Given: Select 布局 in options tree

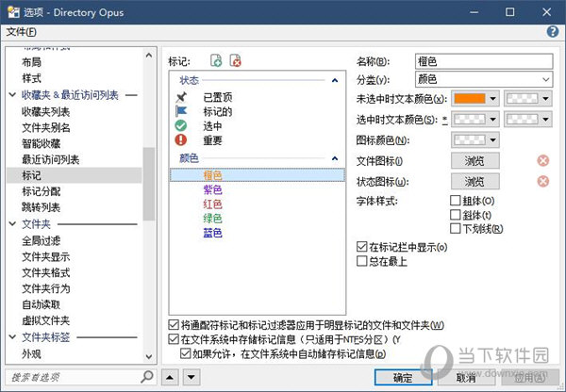Looking at the screenshot, I should (32, 62).
